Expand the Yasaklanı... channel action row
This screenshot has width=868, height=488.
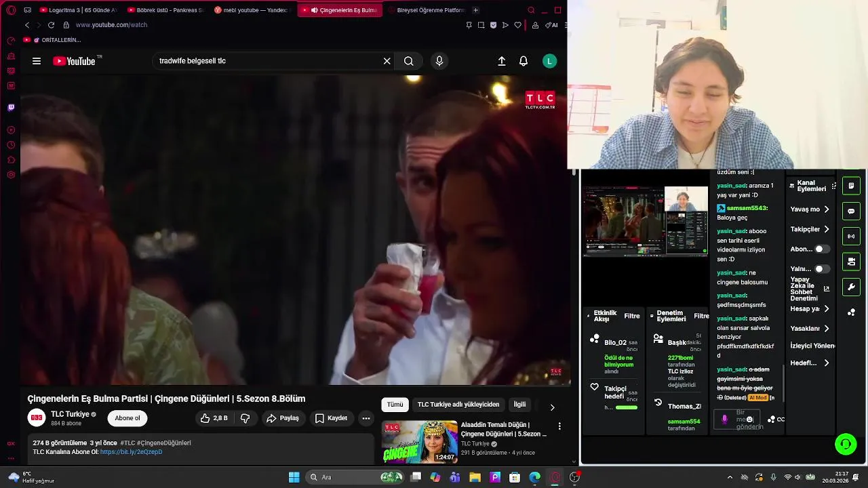click(x=810, y=328)
